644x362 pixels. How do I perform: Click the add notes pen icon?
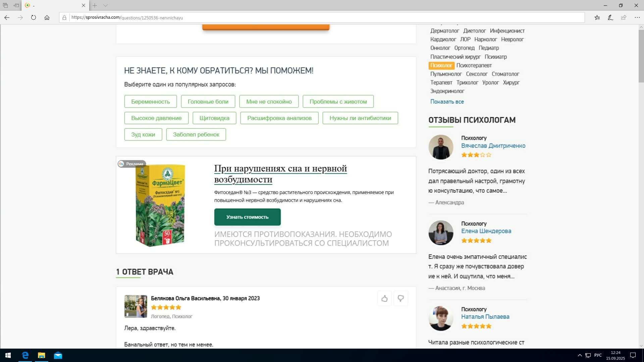click(610, 17)
